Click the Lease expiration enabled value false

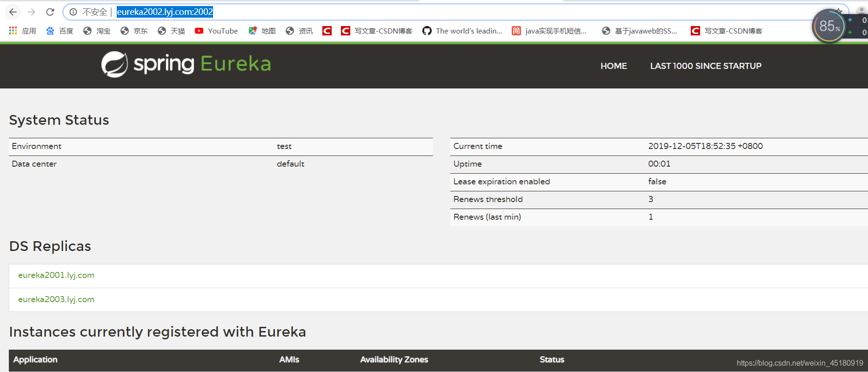pyautogui.click(x=657, y=182)
